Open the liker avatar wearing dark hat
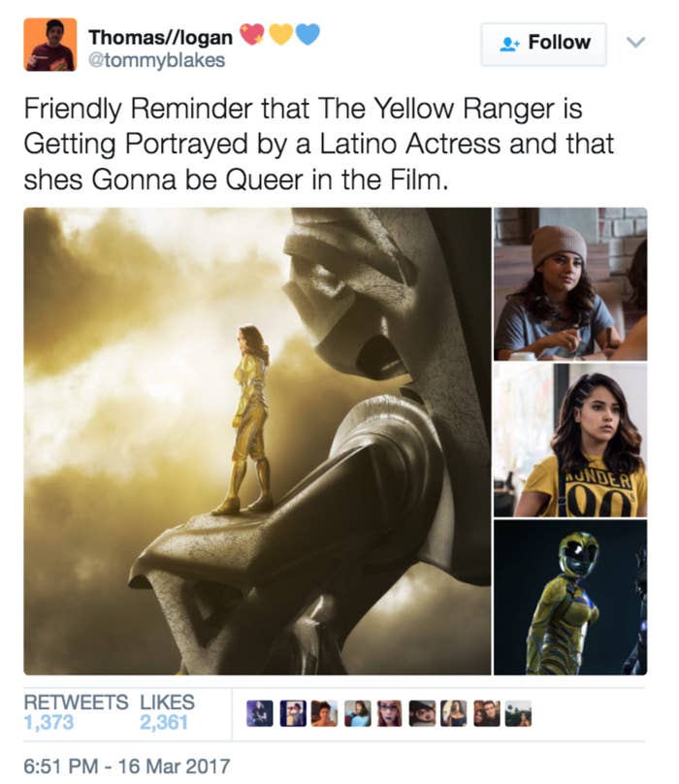Image resolution: width=679 pixels, height=784 pixels. pyautogui.click(x=422, y=713)
